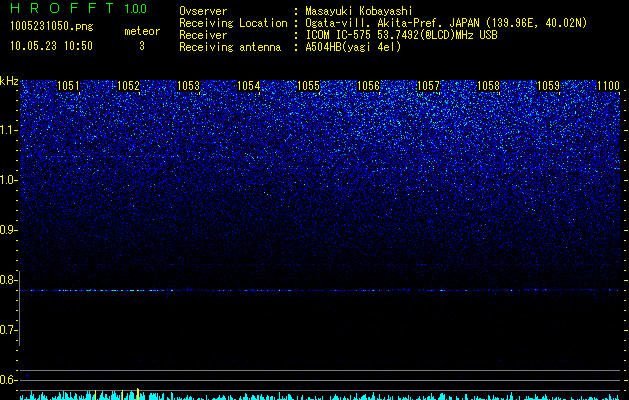Viewport: 629px width, 400px height.
Task: Click the ICOM IC-575 receiver text
Action: (401, 35)
